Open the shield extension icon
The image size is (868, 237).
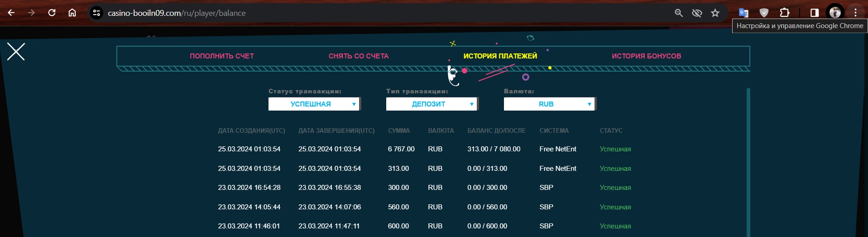point(764,13)
